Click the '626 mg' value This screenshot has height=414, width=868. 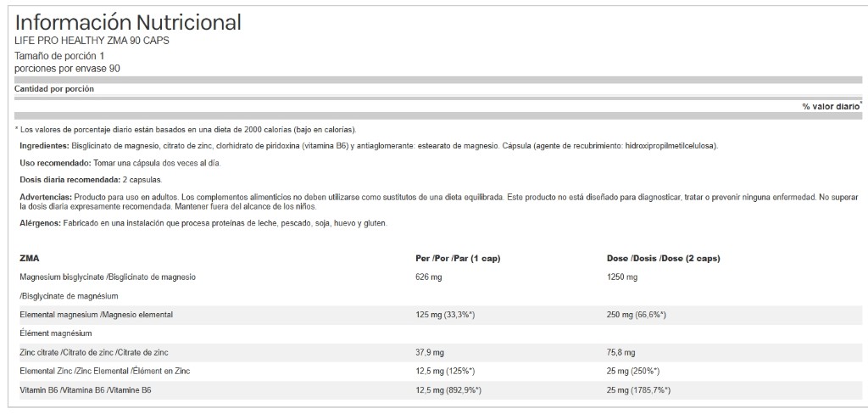[428, 277]
